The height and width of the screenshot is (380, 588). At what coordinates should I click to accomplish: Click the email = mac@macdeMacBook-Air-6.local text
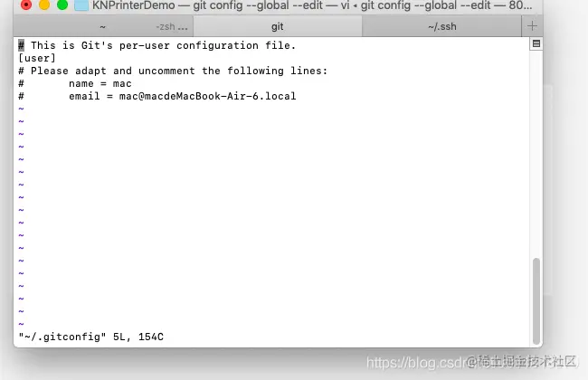(x=182, y=97)
